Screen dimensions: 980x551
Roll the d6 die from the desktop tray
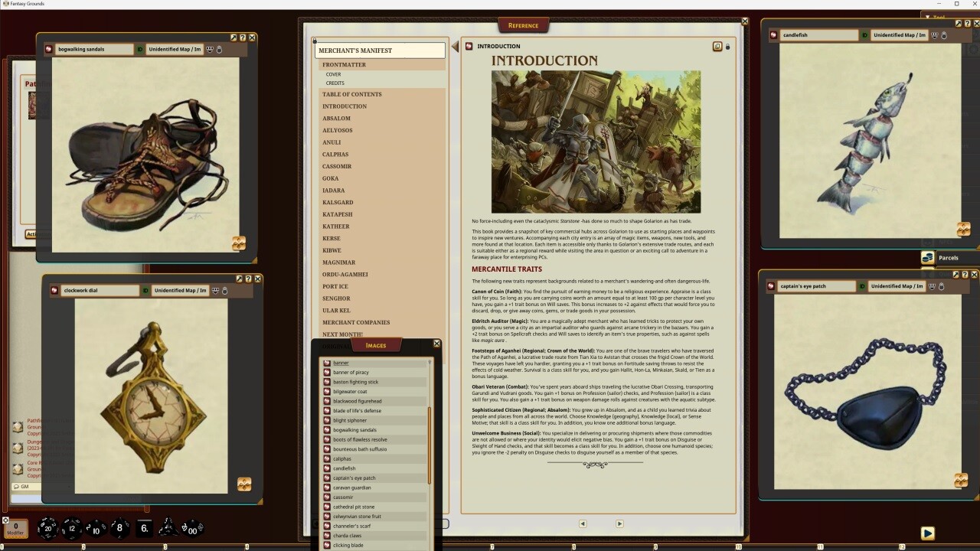coord(143,528)
